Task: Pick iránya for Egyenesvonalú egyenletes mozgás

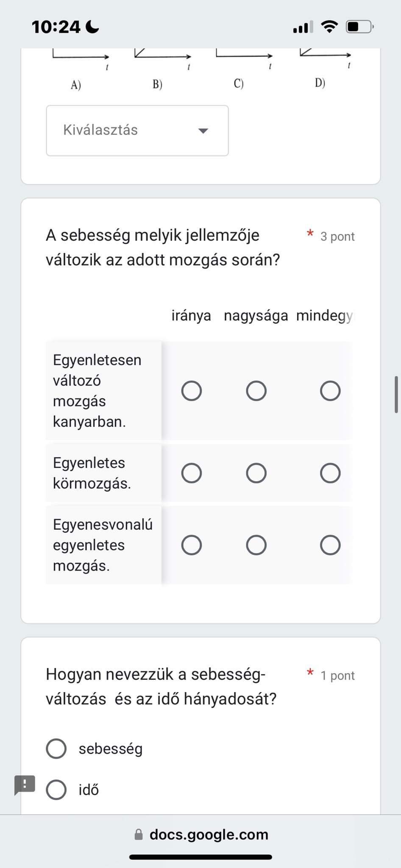Action: (192, 545)
